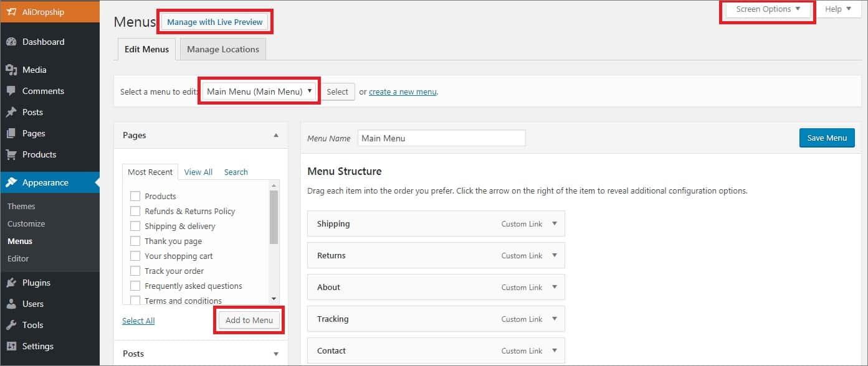Click the Posts pin icon
868x366 pixels.
point(11,112)
